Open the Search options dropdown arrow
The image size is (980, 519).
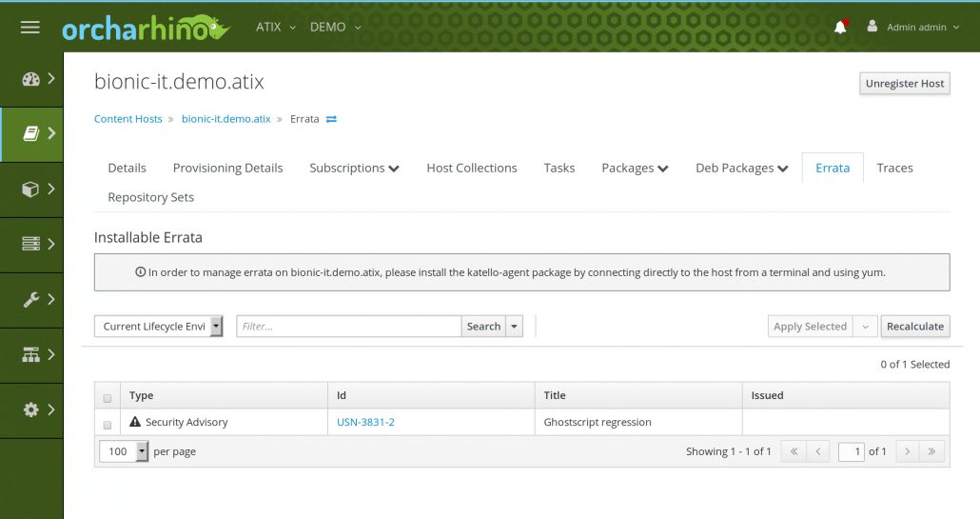pyautogui.click(x=515, y=326)
